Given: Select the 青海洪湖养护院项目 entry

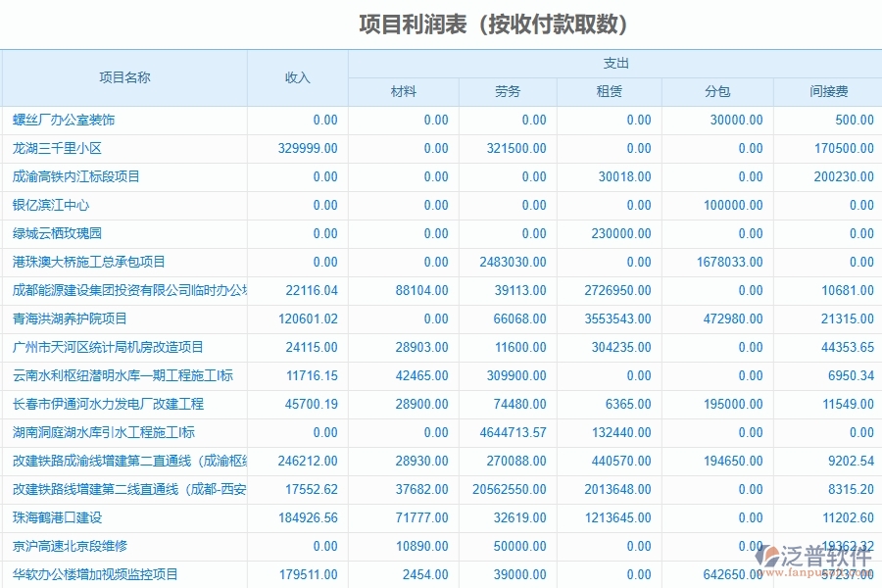Looking at the screenshot, I should tap(62, 318).
